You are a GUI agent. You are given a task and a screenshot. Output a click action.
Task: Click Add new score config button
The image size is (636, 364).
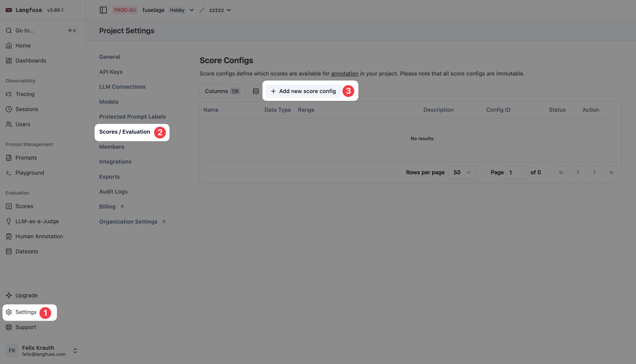[x=303, y=91]
